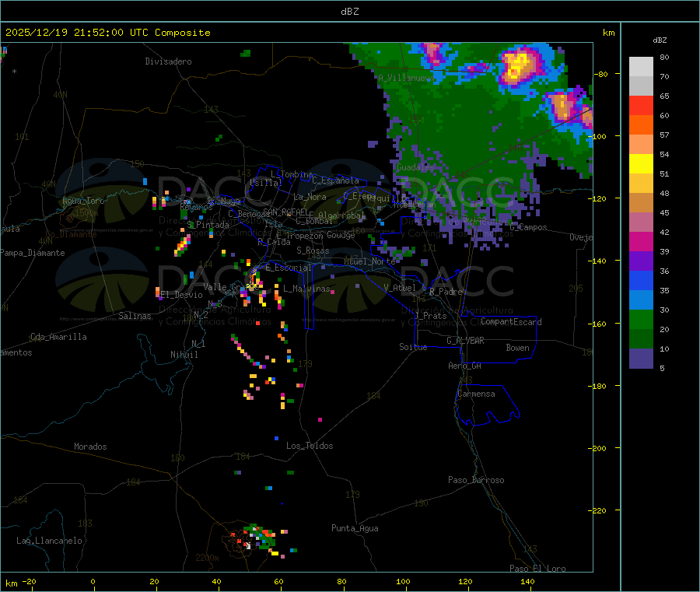Click the La_Nora map label
Viewport: 700px width, 592px height.
310,197
